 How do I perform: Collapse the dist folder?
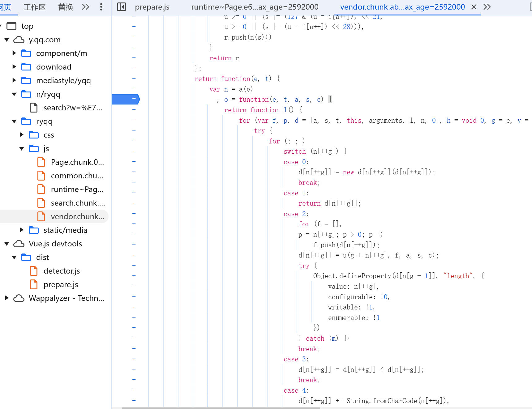point(14,257)
